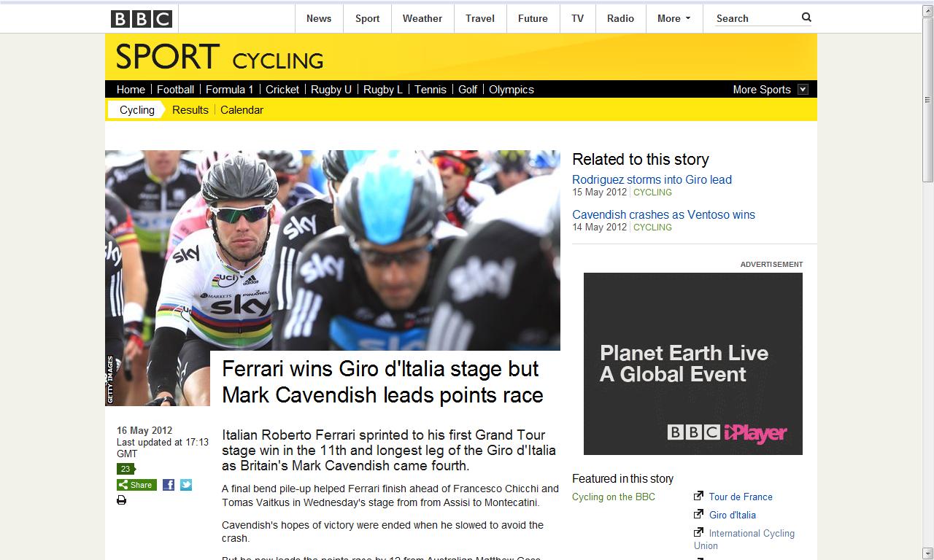Open the Weather tab in BBC navigation

pyautogui.click(x=422, y=19)
